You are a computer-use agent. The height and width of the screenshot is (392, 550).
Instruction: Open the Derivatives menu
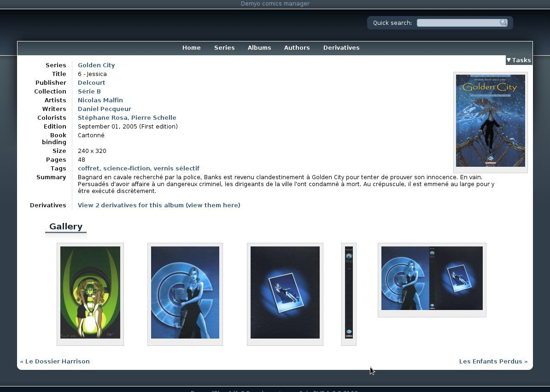[x=341, y=48]
